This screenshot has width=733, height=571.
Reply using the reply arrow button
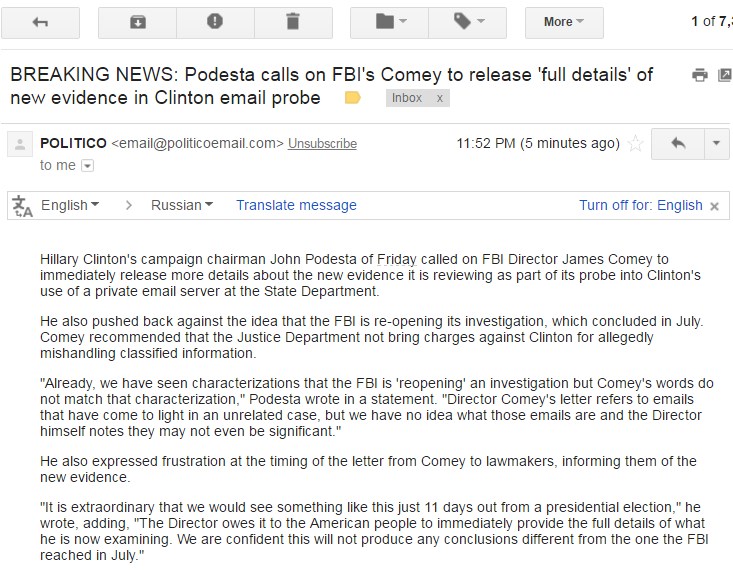678,144
